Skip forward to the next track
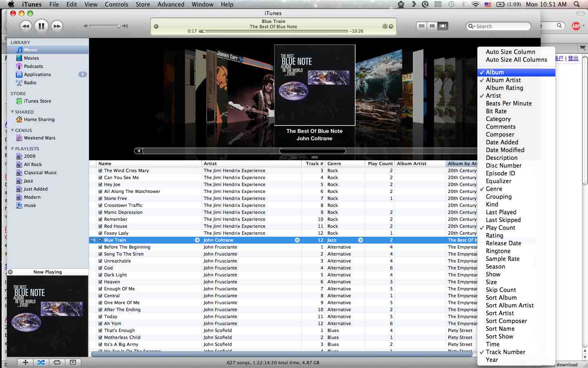The height and width of the screenshot is (368, 588). pos(57,26)
